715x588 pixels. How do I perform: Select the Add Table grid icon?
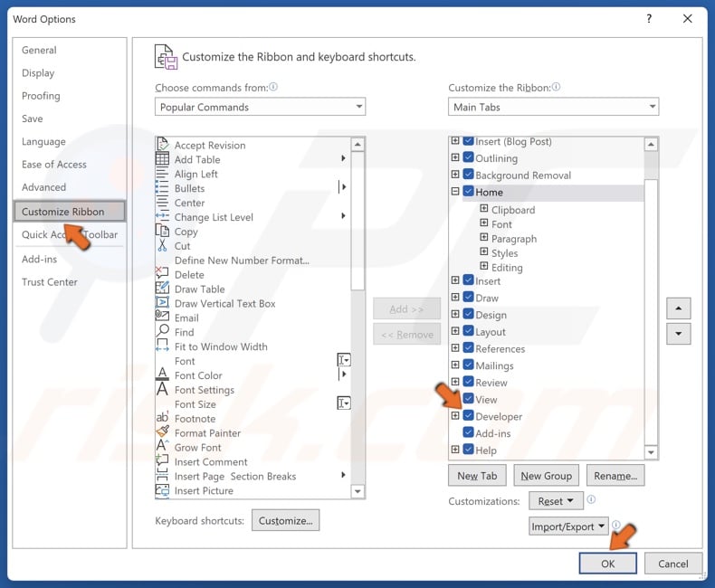tap(162, 159)
